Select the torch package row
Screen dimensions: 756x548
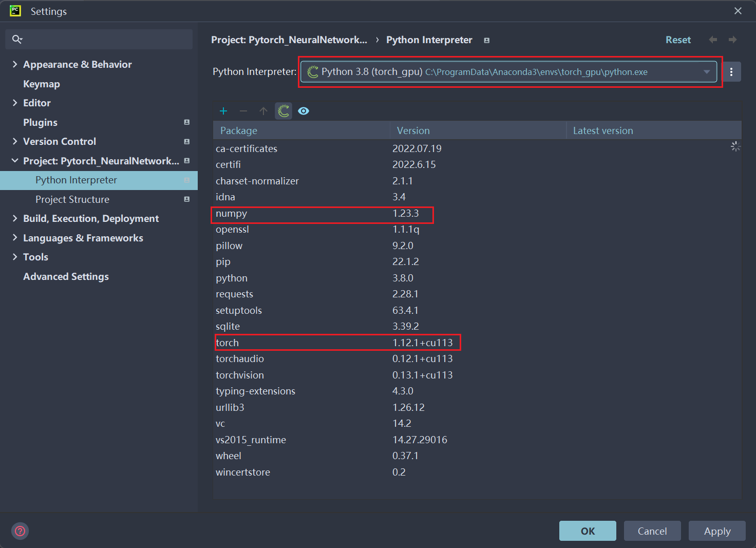[x=477, y=343]
